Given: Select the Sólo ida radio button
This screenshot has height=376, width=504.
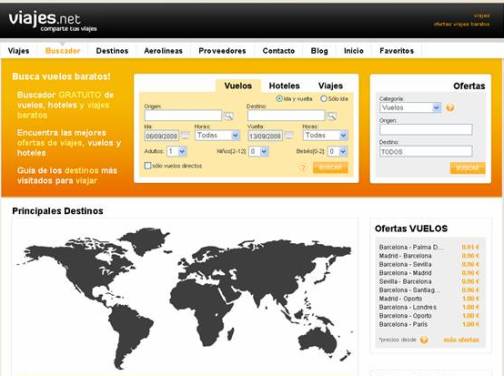Looking at the screenshot, I should [323, 99].
